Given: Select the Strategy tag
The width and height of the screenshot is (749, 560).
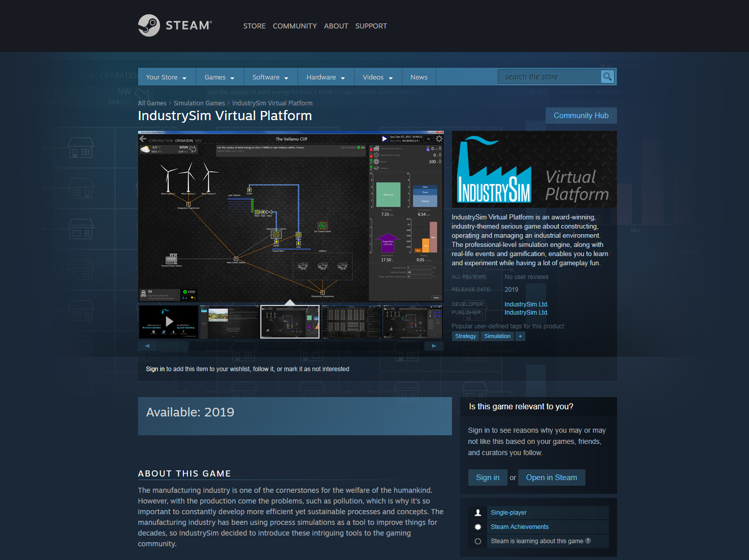Looking at the screenshot, I should pos(465,336).
